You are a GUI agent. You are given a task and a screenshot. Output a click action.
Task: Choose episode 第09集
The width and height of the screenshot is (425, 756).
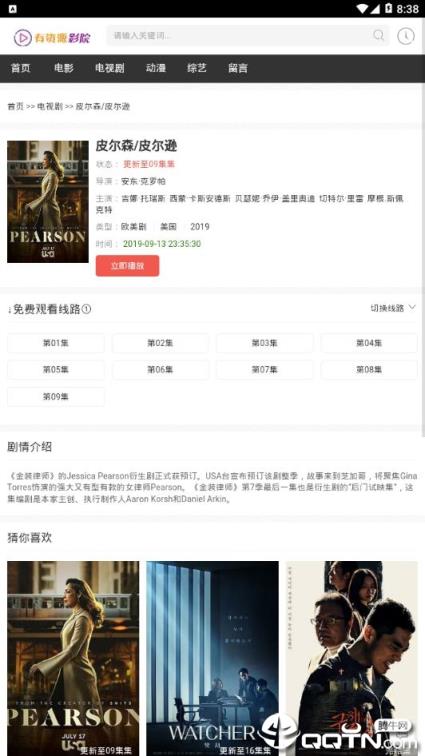tap(55, 397)
